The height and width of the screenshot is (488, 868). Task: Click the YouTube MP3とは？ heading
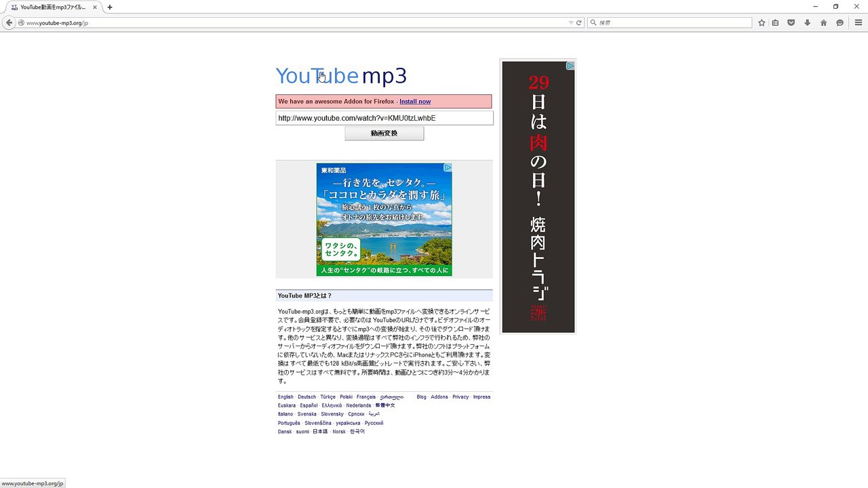(x=305, y=296)
